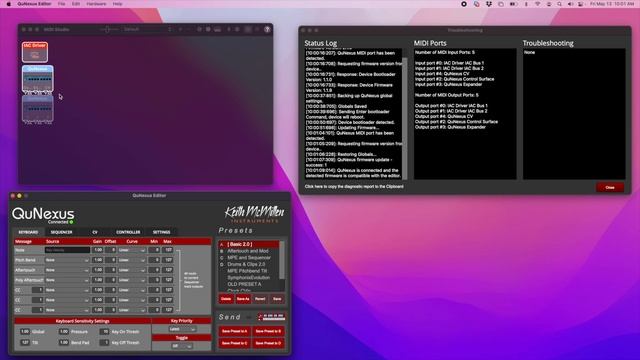Select the 'OLD PRESET A' preset
640x360 pixels.
[249, 284]
